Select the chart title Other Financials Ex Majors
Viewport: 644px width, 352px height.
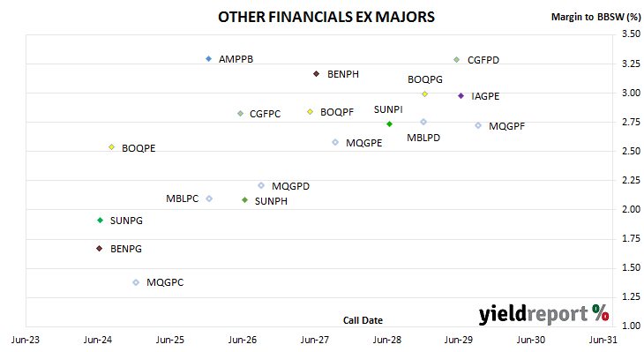click(326, 17)
